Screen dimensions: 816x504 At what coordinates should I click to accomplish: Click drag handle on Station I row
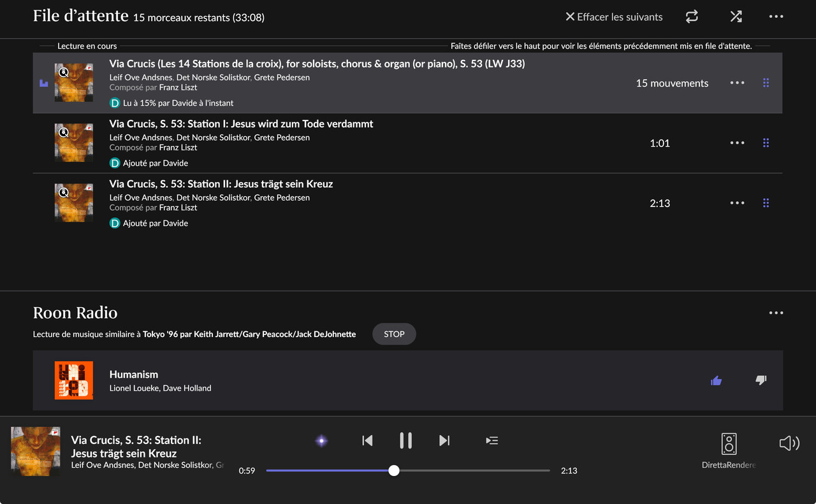[x=766, y=143]
